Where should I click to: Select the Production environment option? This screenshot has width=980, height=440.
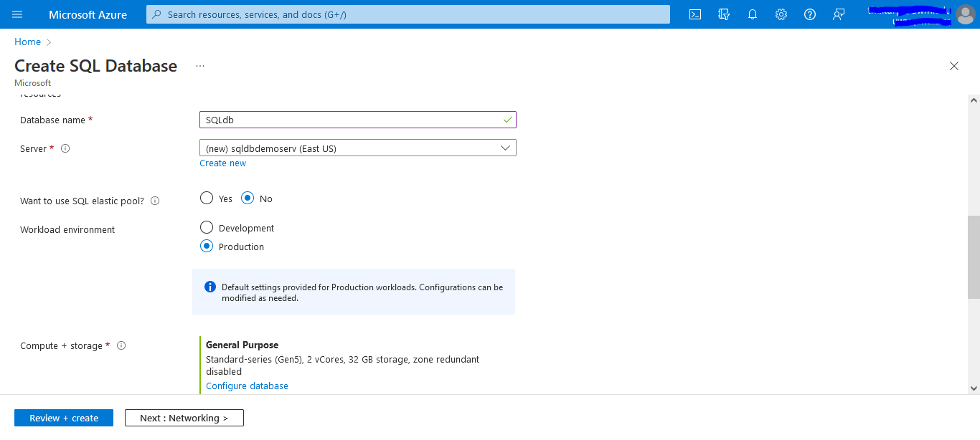[206, 246]
